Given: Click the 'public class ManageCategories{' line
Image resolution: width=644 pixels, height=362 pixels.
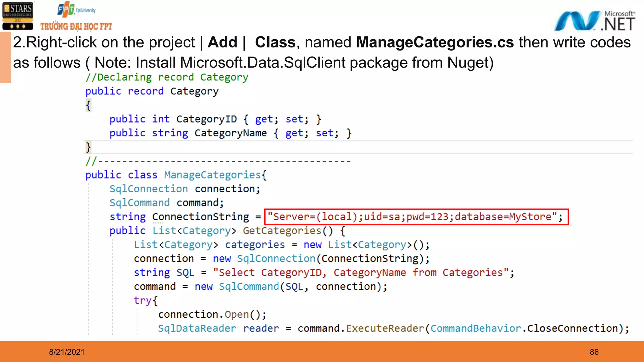Looking at the screenshot, I should pos(176,175).
